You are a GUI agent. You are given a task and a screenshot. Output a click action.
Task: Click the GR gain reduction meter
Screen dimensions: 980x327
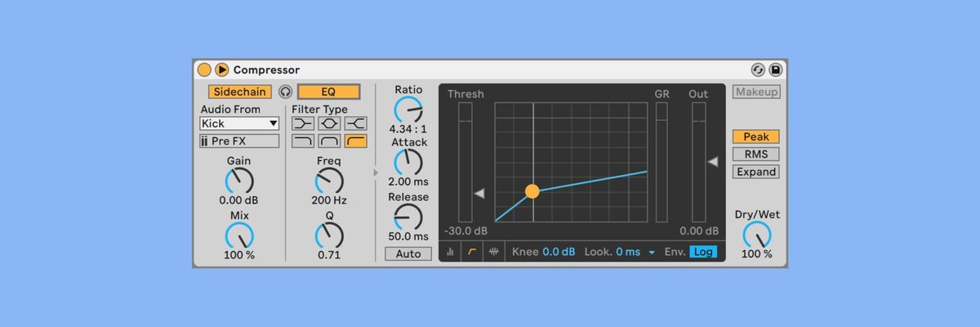(x=661, y=162)
